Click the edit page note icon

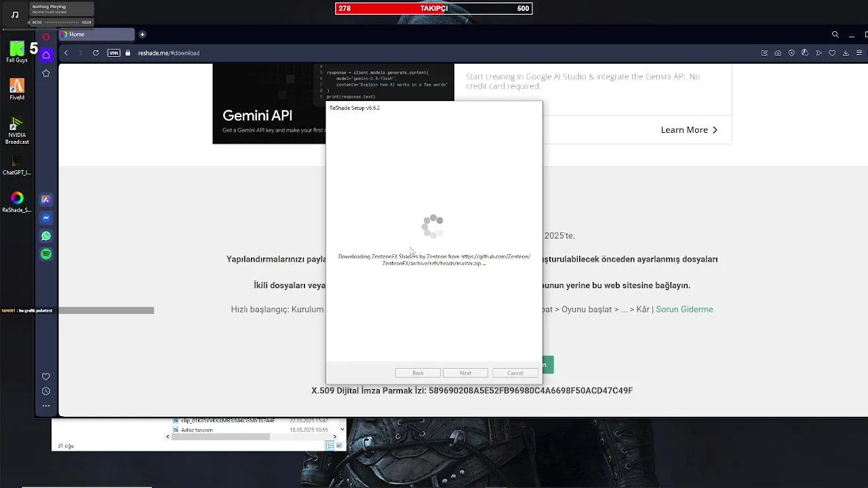764,53
